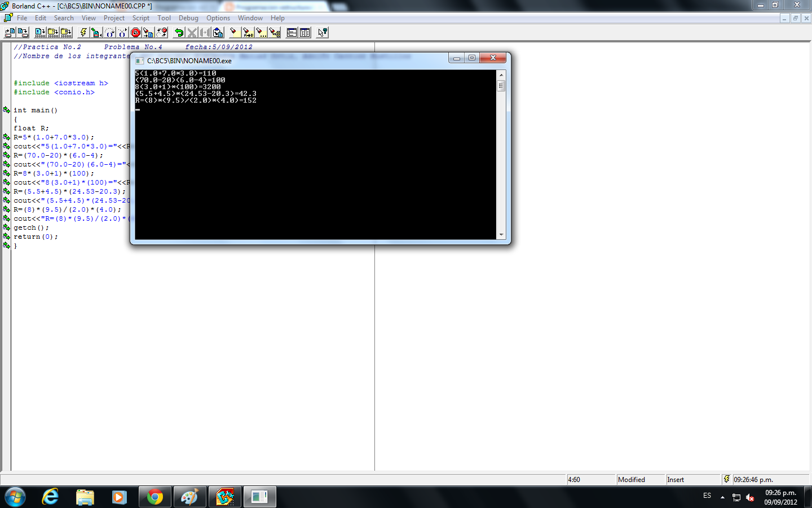The width and height of the screenshot is (812, 508).
Task: Compile the current unit with the lightning icon
Action: (x=83, y=32)
